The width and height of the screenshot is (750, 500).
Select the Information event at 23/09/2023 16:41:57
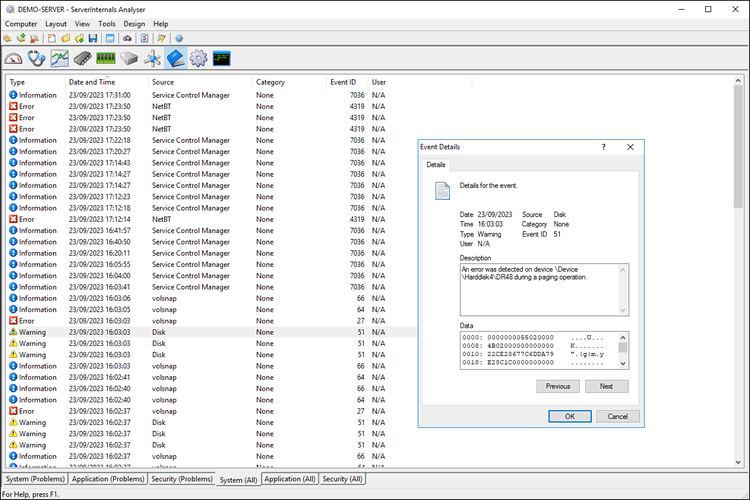(212, 231)
